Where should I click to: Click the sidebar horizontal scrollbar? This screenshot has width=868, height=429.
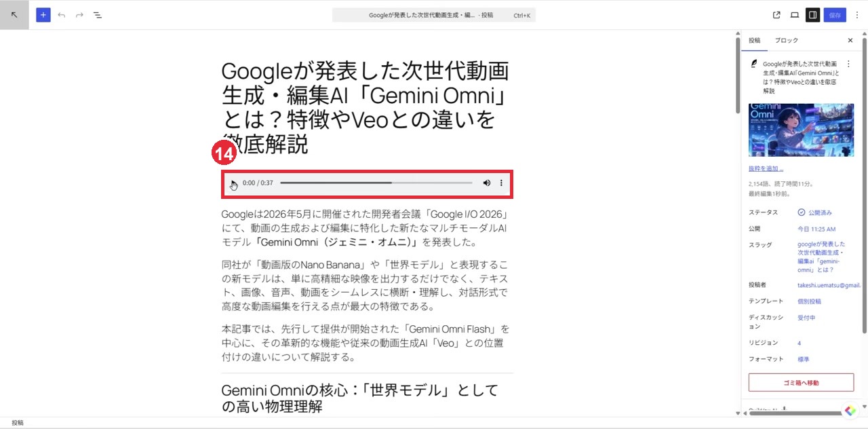pos(795,413)
